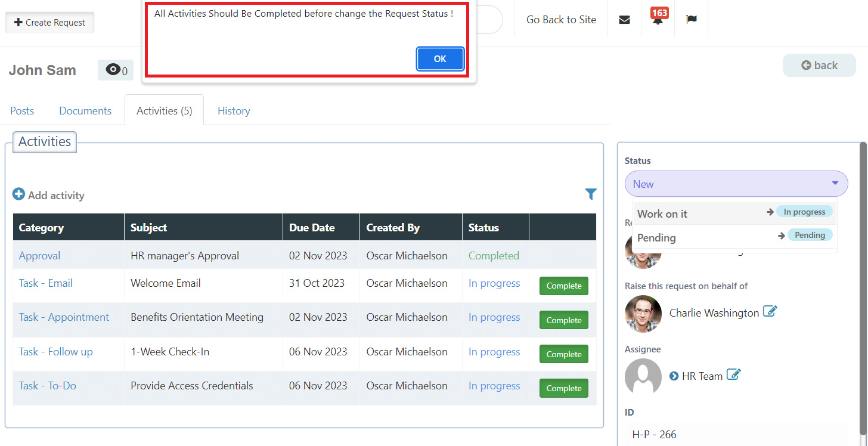Image resolution: width=868 pixels, height=446 pixels.
Task: Click the flag icon in header
Action: [x=692, y=20]
